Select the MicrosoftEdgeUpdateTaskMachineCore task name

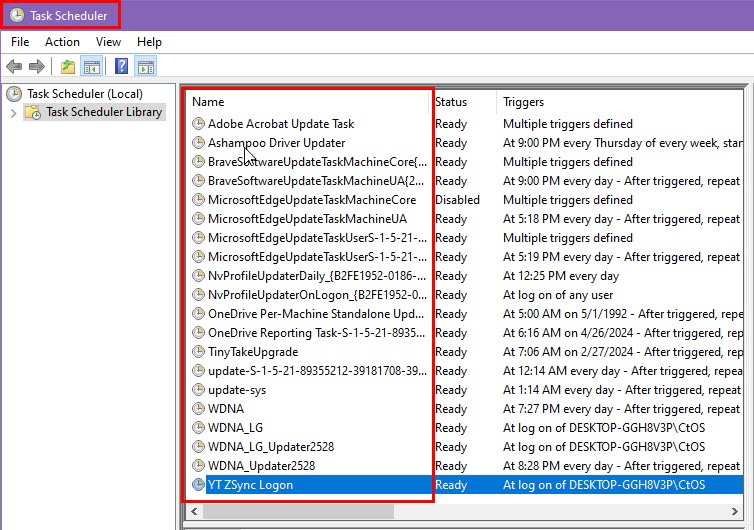312,200
